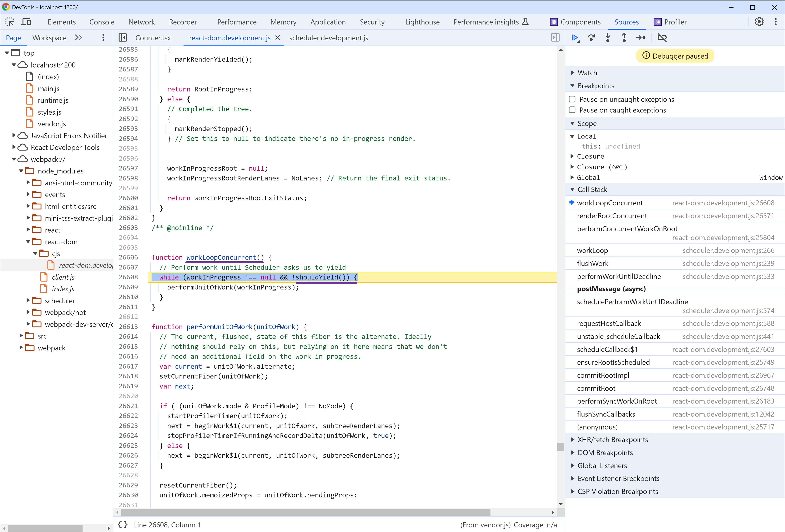Expand the src folder

(x=21, y=336)
